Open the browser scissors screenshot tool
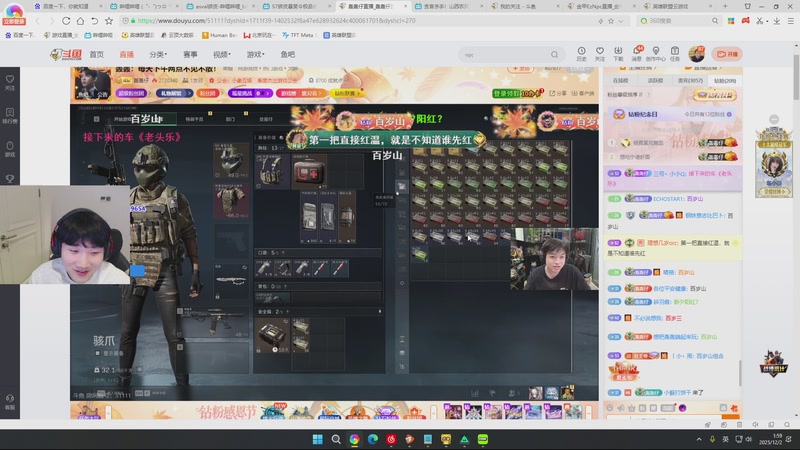This screenshot has width=800, height=450. pos(760,21)
